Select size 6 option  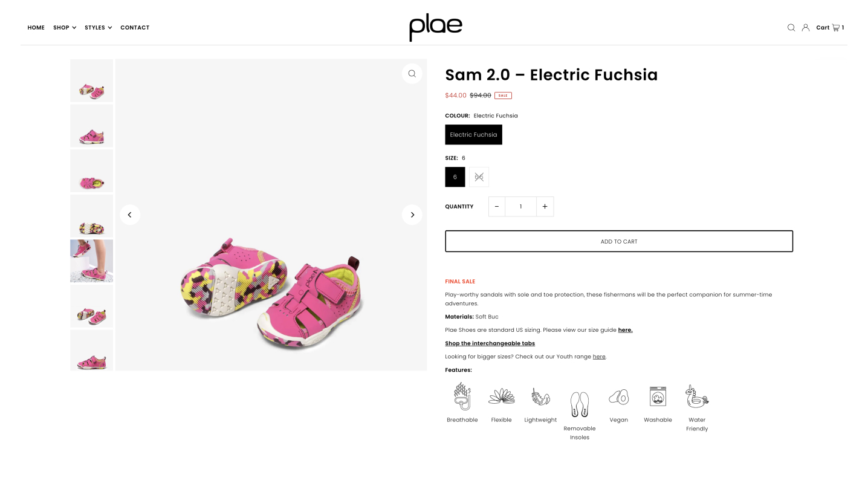[455, 177]
